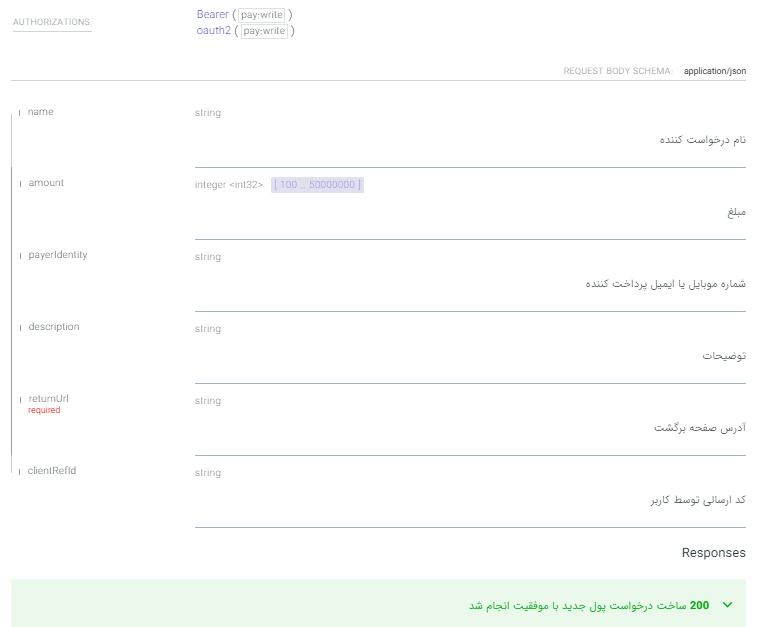The height and width of the screenshot is (627, 767).
Task: Click the Bearer authorization link
Action: pos(213,15)
